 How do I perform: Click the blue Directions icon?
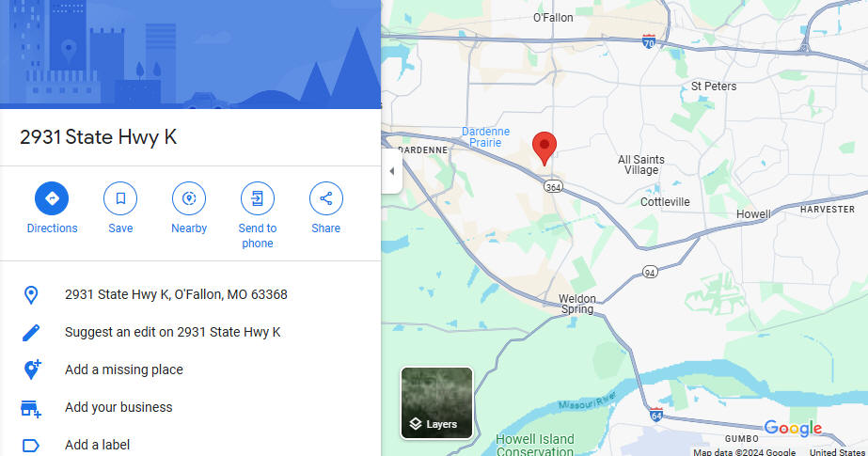click(x=52, y=198)
